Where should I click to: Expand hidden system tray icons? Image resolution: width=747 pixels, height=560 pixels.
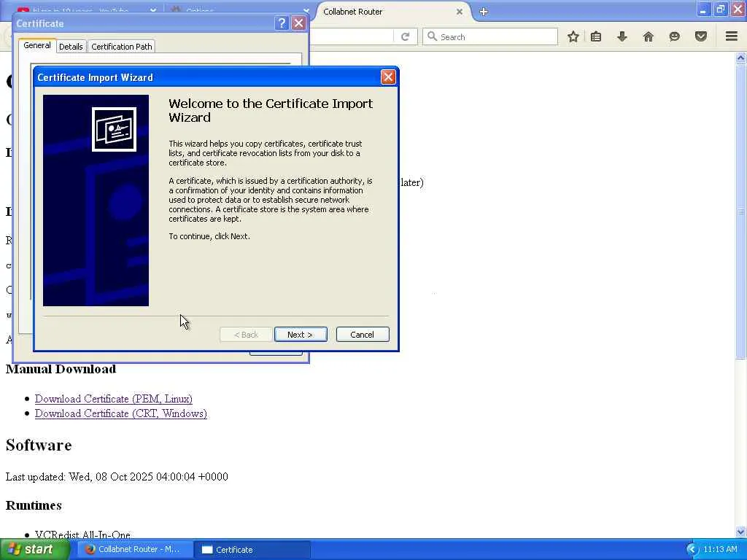coord(692,550)
